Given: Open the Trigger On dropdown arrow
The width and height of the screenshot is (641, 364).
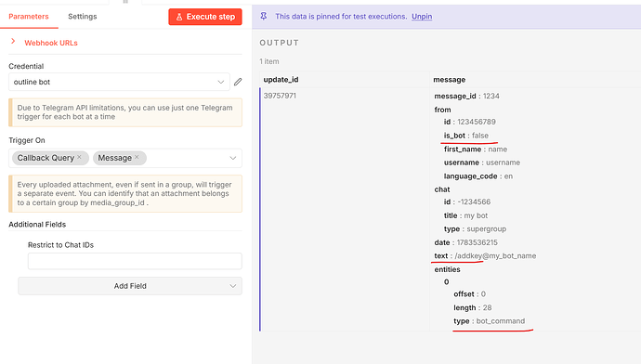Looking at the screenshot, I should coord(232,158).
